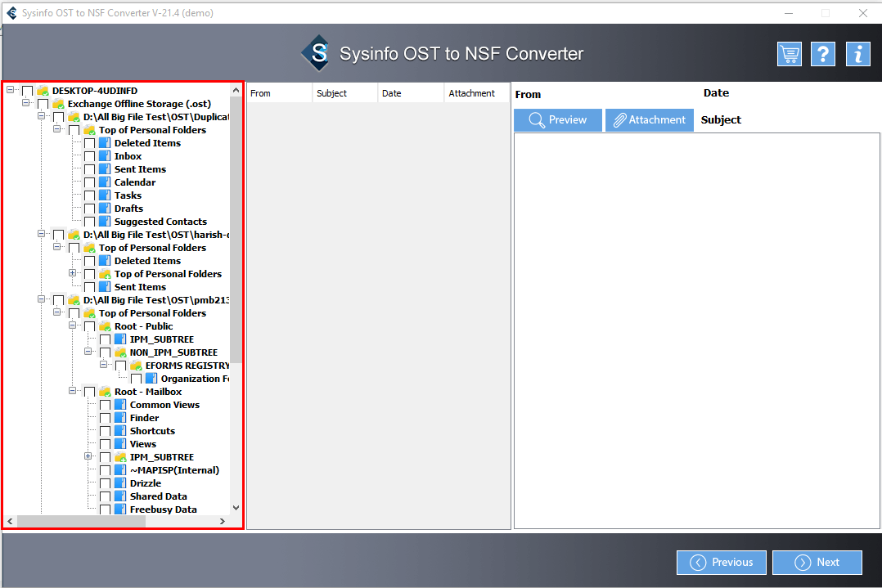
Task: Select the IPM_SUBTREE item under Root - Public
Action: coord(162,339)
